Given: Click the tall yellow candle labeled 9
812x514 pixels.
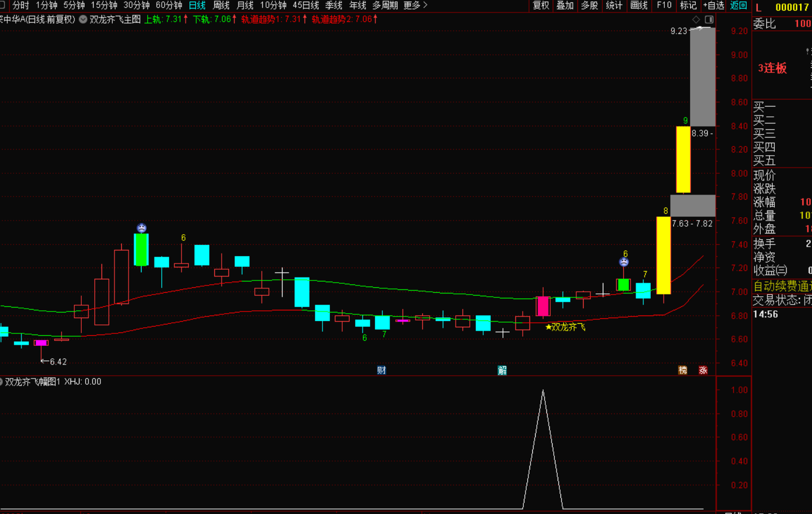Looking at the screenshot, I should point(683,160).
